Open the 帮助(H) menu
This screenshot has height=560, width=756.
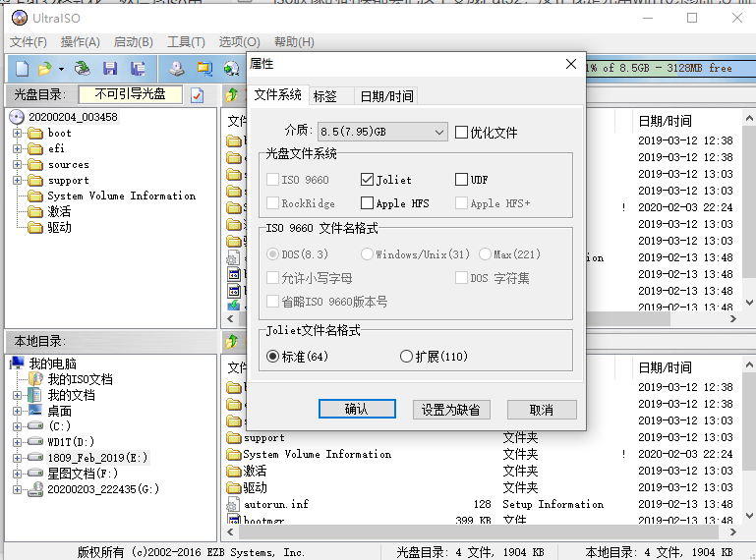coord(294,42)
